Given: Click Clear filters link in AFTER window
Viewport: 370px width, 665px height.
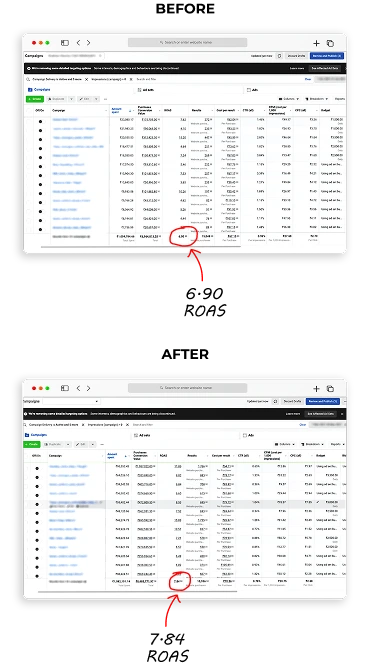Looking at the screenshot, I should 303,424.
